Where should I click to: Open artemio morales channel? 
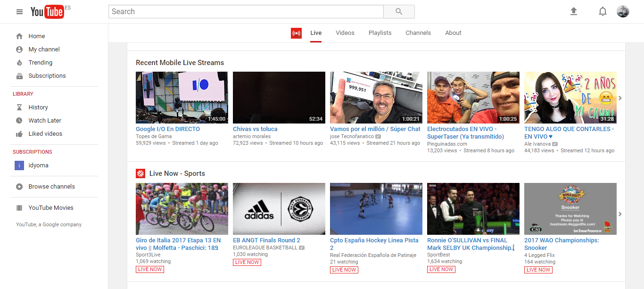[252, 137]
